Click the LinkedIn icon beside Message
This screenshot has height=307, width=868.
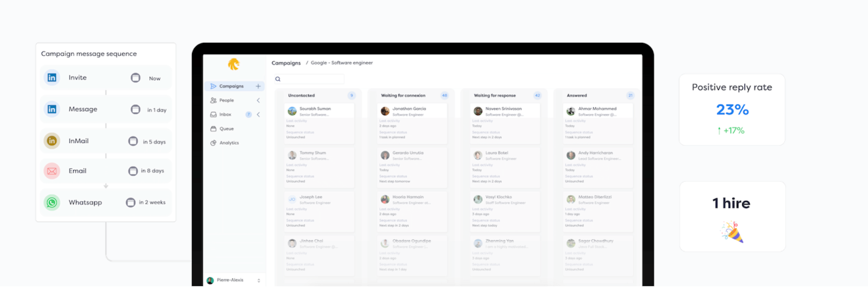coord(52,109)
